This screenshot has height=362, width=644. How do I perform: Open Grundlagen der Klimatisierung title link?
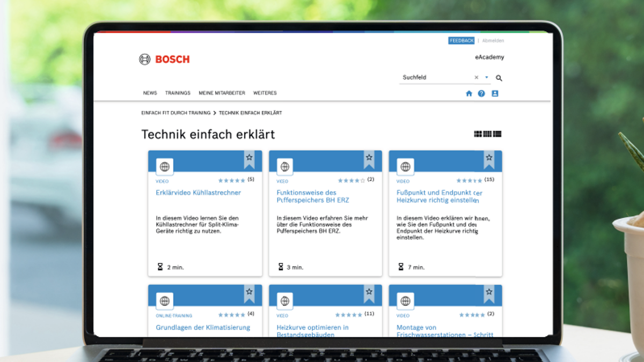coord(203,328)
